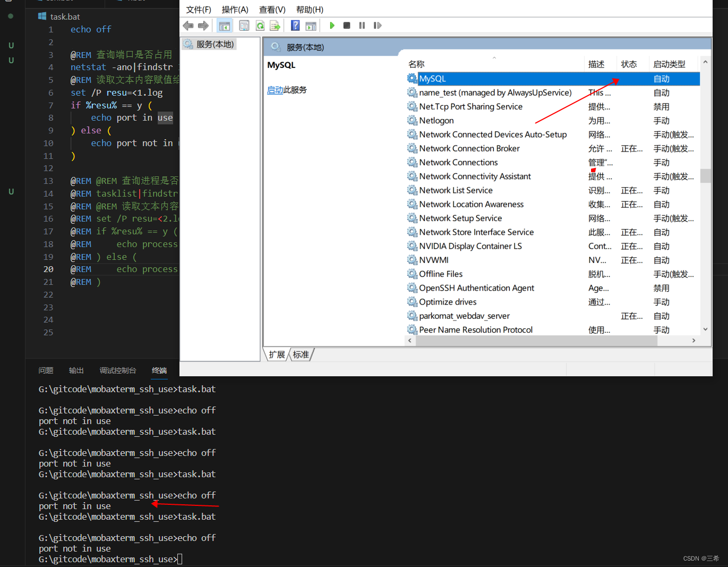728x567 pixels.
Task: Open the 帮助(H) menu
Action: point(310,10)
